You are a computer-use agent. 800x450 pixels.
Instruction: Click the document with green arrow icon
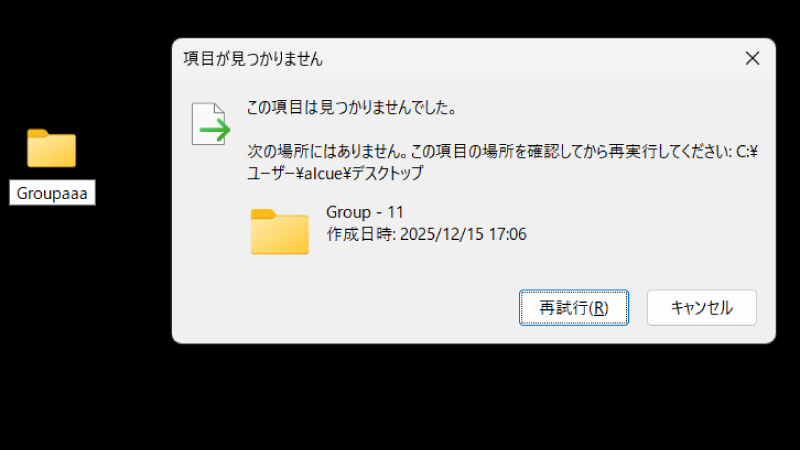click(x=211, y=124)
